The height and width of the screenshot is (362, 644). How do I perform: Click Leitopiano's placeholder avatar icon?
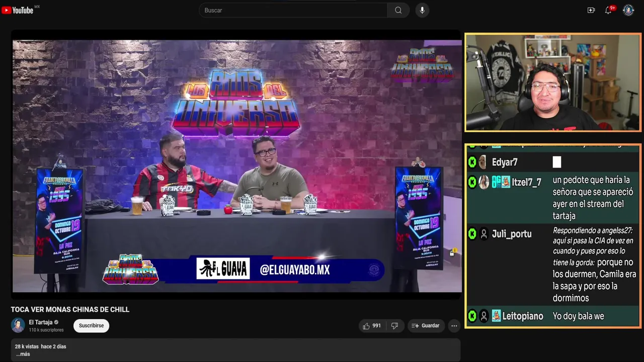click(x=484, y=316)
